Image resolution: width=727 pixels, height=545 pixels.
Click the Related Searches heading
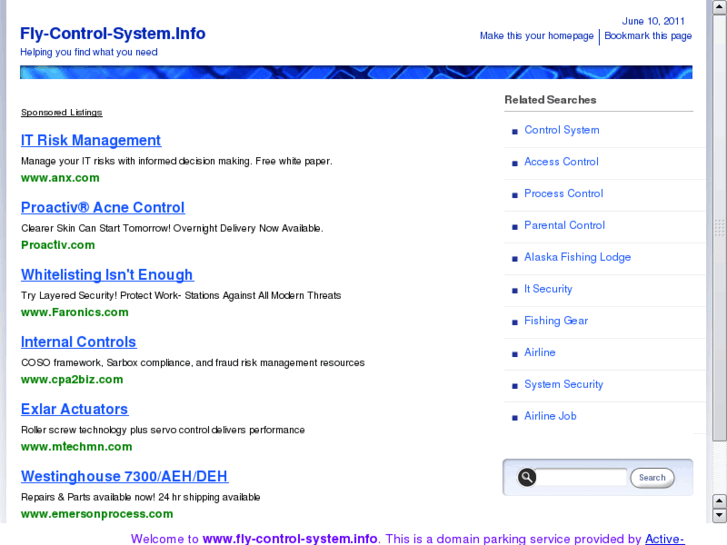click(x=550, y=100)
